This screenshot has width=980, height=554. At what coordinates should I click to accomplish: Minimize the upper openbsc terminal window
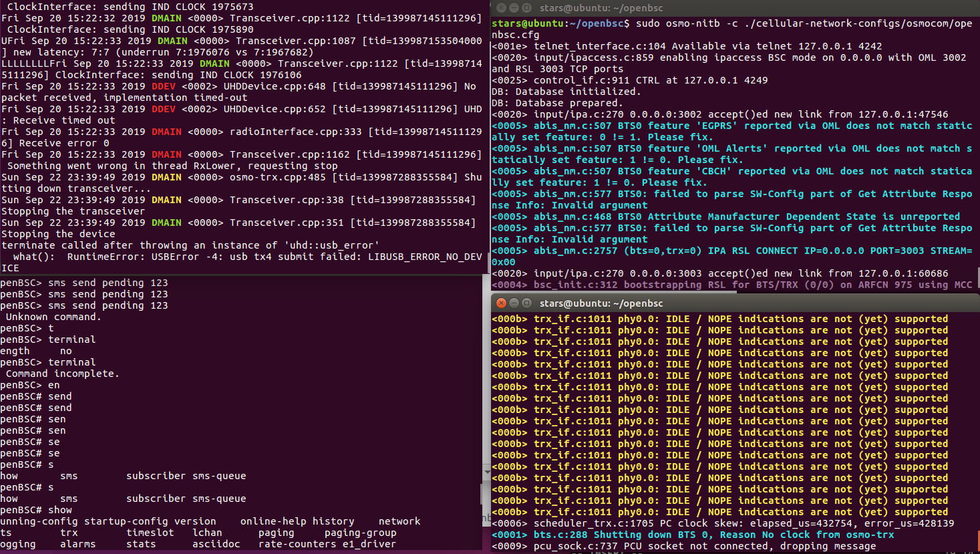pos(514,8)
